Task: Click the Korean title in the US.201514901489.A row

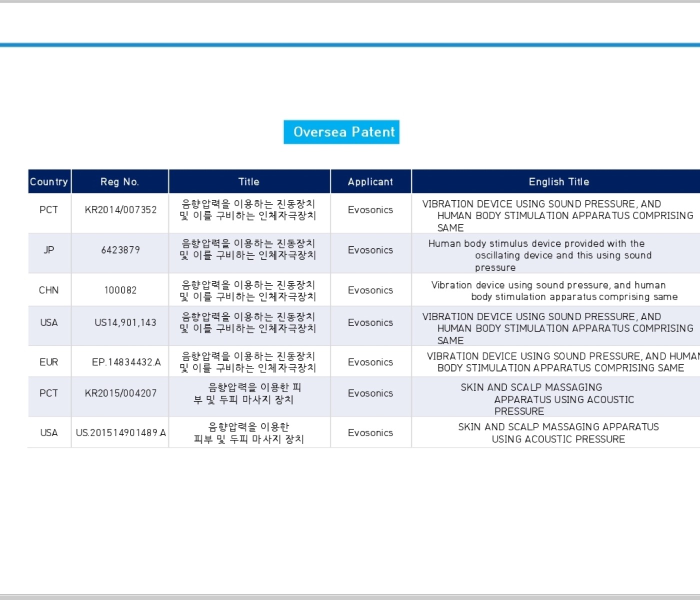Action: coord(248,433)
